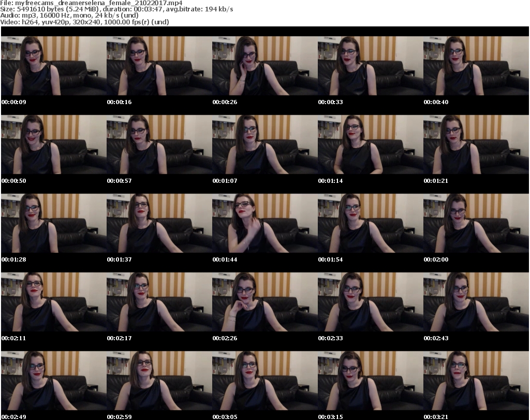Select the thumbnail frame at 00:01:54
This screenshot has height=420, width=530.
pos(371,223)
